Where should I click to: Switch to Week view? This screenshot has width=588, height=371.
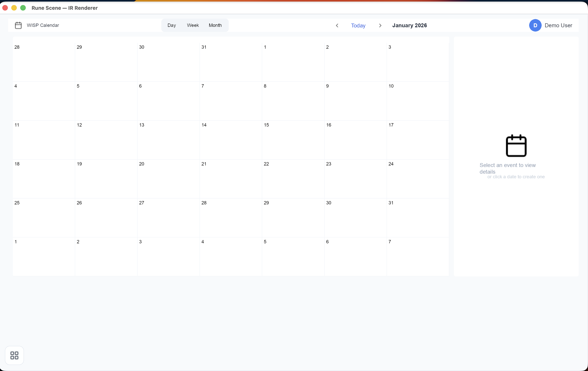click(193, 25)
